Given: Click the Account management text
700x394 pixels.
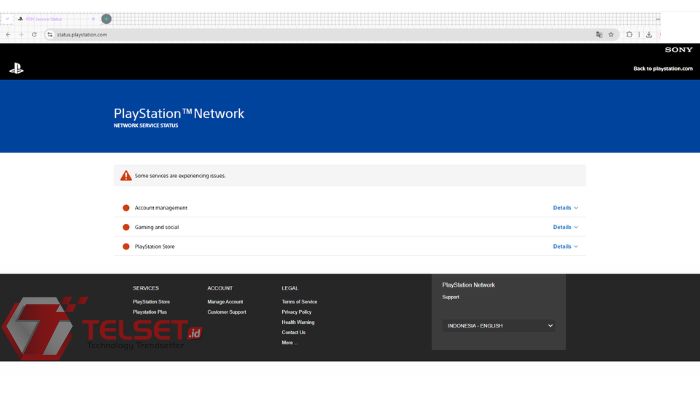Looking at the screenshot, I should (x=161, y=208).
